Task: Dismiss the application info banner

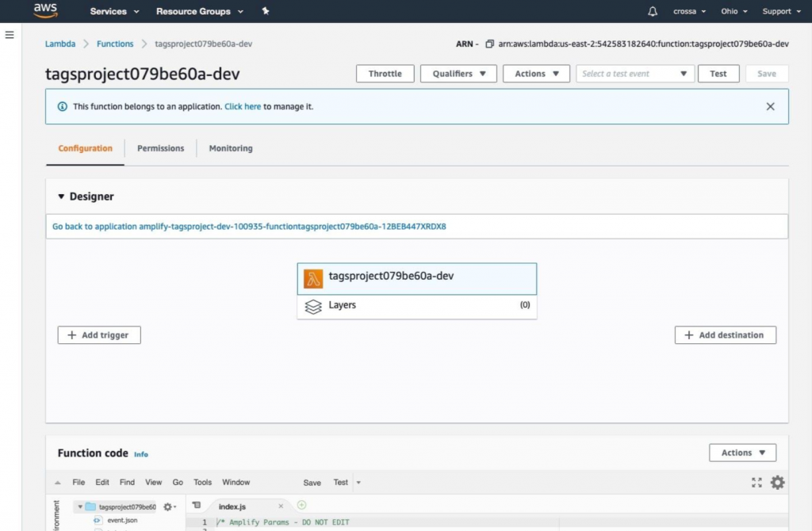Action: tap(770, 107)
